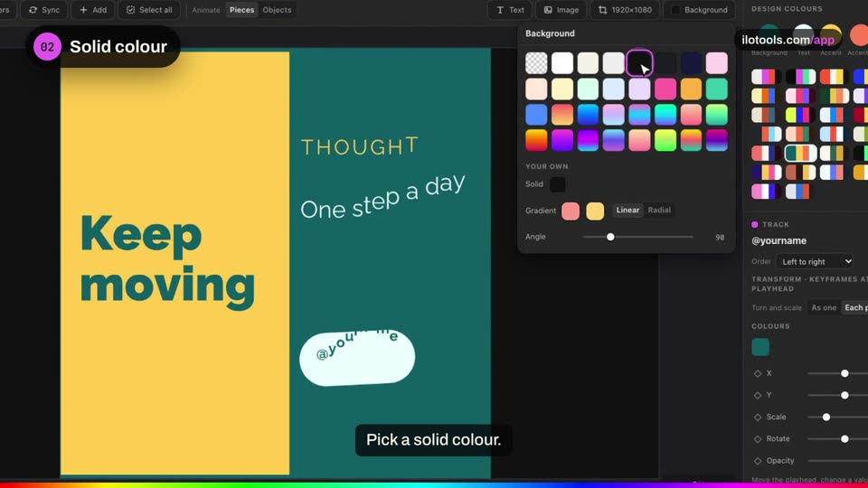
Task: Open the teal swatch under Colours
Action: (760, 347)
